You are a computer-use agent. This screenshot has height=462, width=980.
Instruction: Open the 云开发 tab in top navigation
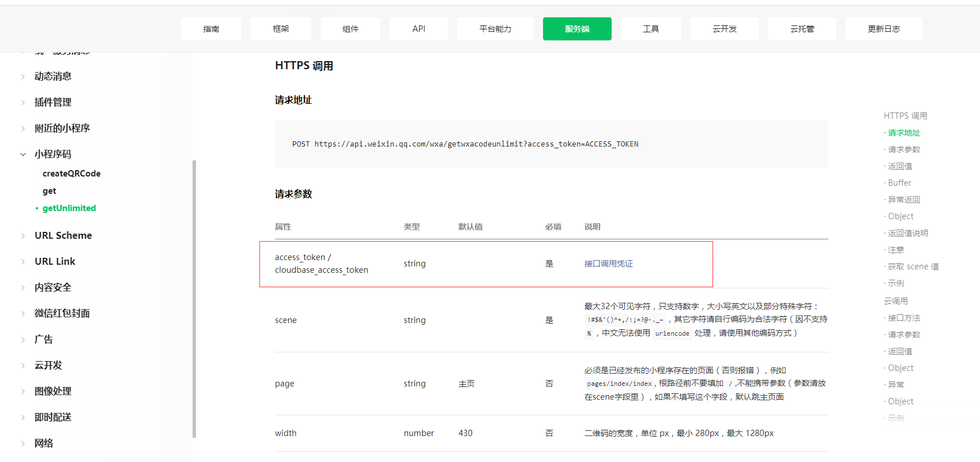pyautogui.click(x=725, y=29)
